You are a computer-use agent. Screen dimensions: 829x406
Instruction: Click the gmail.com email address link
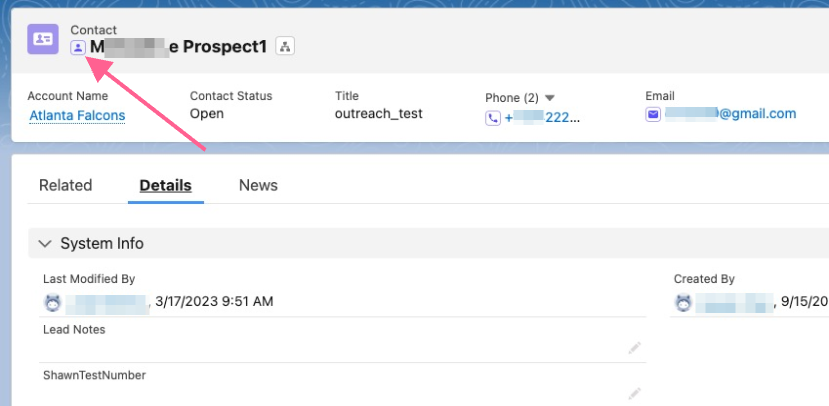point(731,114)
